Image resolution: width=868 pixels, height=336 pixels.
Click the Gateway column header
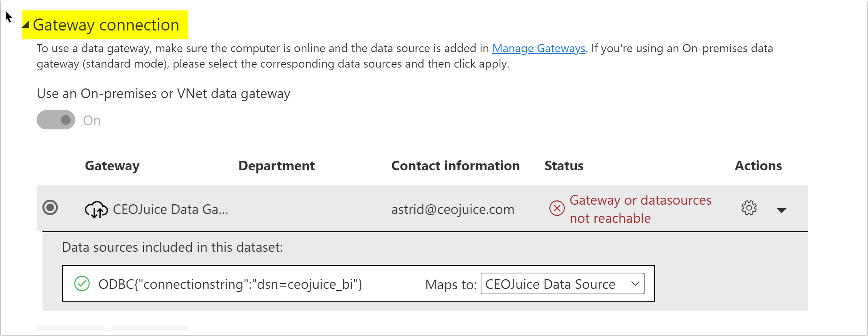pos(112,166)
